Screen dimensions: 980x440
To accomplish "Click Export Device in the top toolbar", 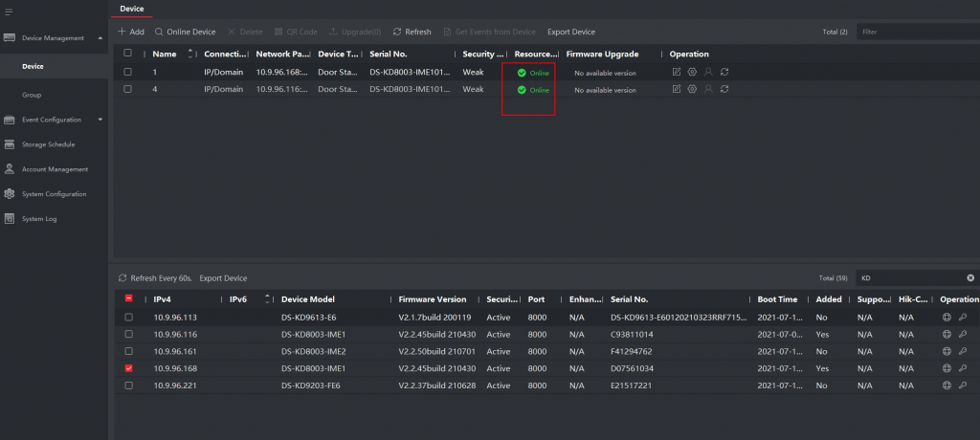I will coord(570,32).
